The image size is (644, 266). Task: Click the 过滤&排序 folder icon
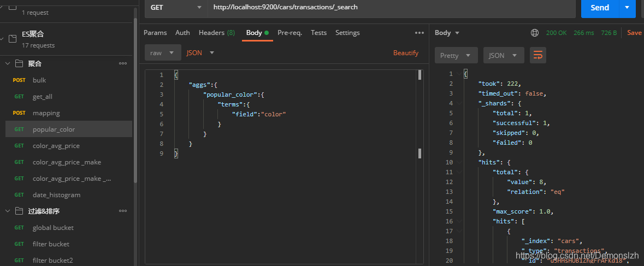coord(19,211)
